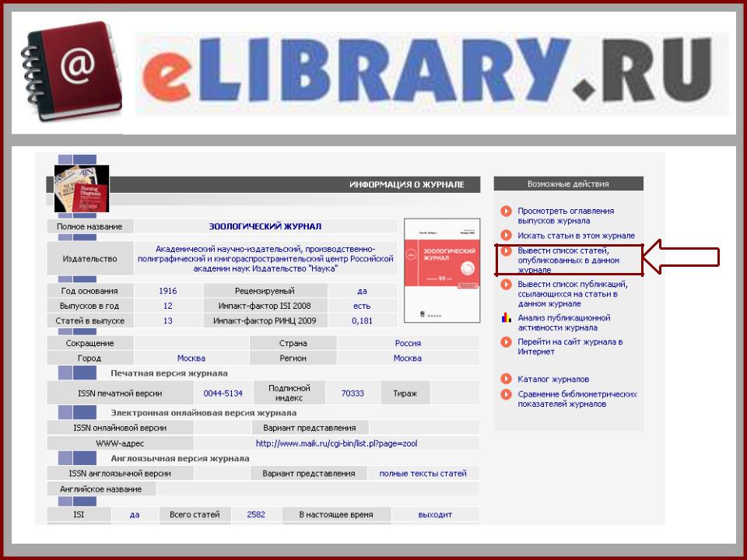Click subscription index value 70333

pyautogui.click(x=352, y=394)
